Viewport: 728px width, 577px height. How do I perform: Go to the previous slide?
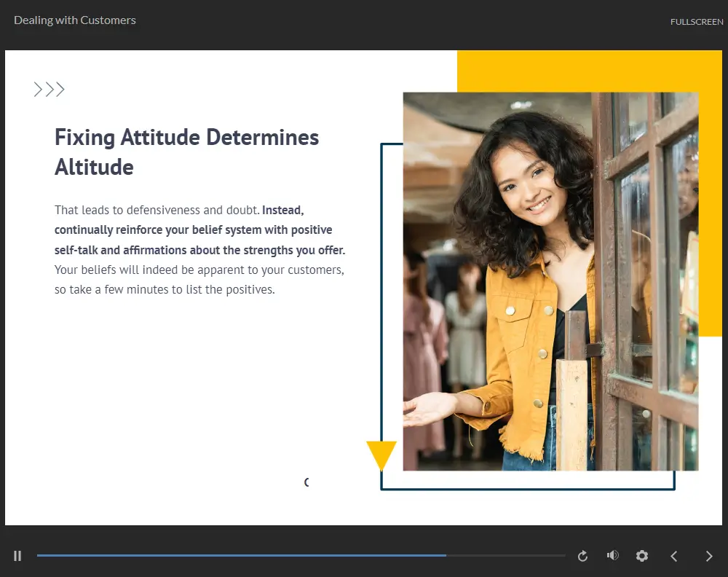pos(674,556)
